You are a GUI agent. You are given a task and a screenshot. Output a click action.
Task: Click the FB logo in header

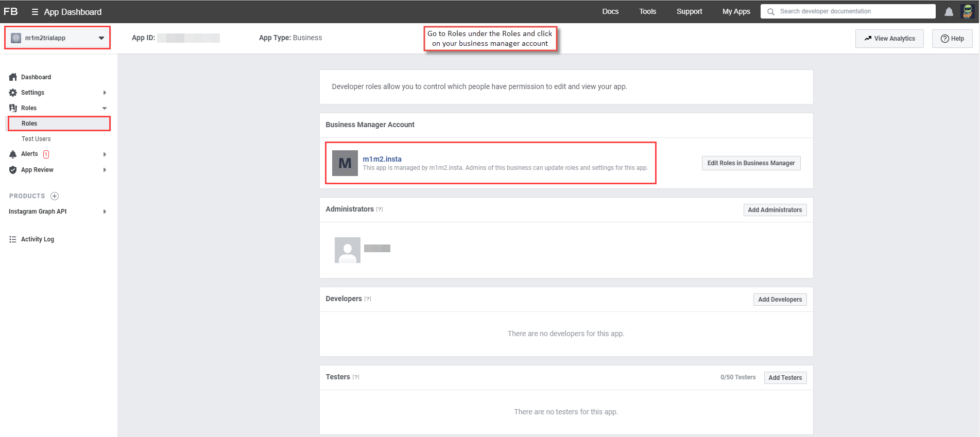(10, 11)
